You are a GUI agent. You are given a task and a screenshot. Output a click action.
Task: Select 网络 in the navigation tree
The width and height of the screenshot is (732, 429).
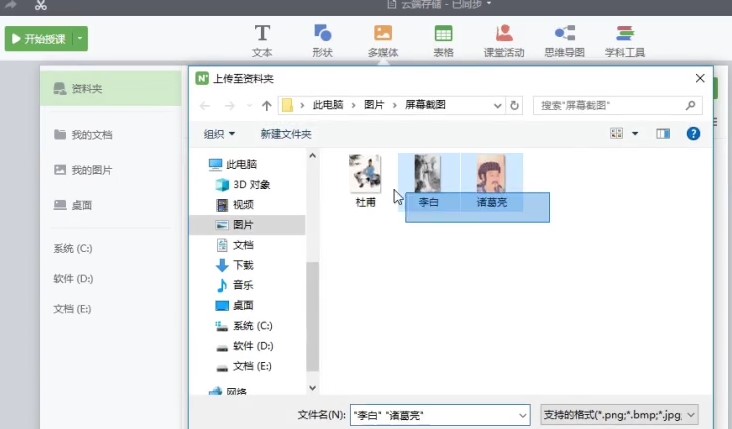pos(227,391)
